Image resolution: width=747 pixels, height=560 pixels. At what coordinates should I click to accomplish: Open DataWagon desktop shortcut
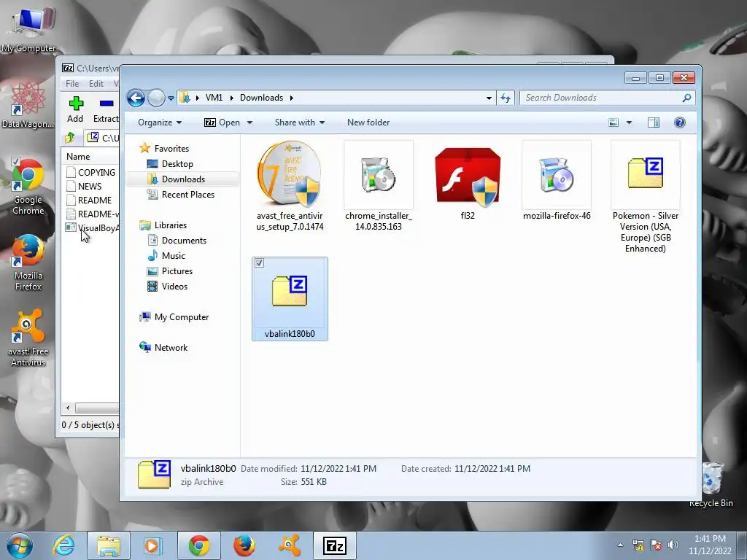click(x=28, y=105)
